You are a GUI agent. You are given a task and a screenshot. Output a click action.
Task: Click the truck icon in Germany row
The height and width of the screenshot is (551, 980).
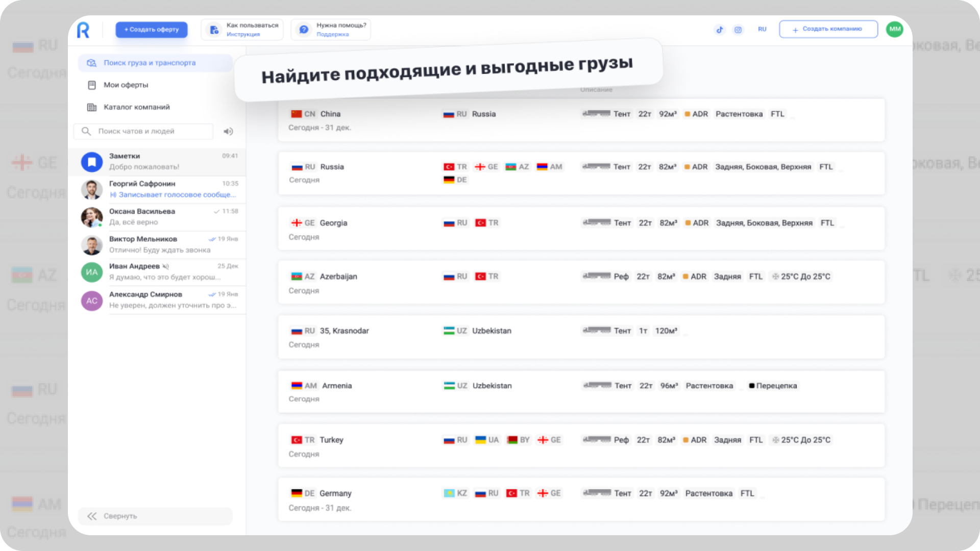(597, 493)
